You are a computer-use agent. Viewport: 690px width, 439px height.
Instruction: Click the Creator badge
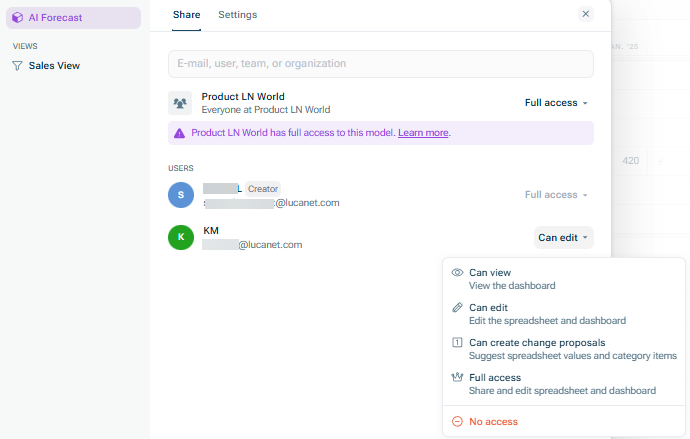(x=263, y=189)
